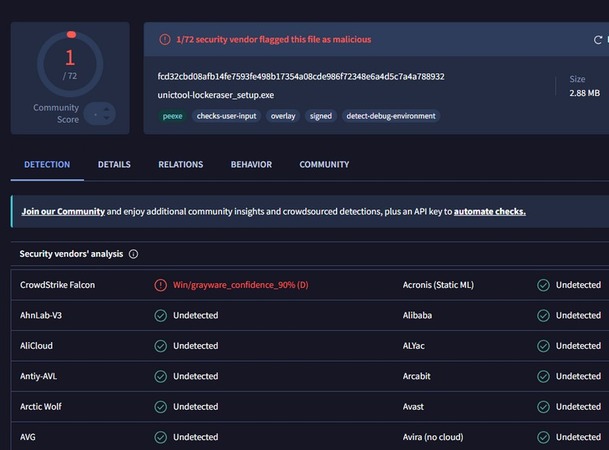The height and width of the screenshot is (450, 609).
Task: Click the AVG undetected checkmark icon
Action: point(160,437)
